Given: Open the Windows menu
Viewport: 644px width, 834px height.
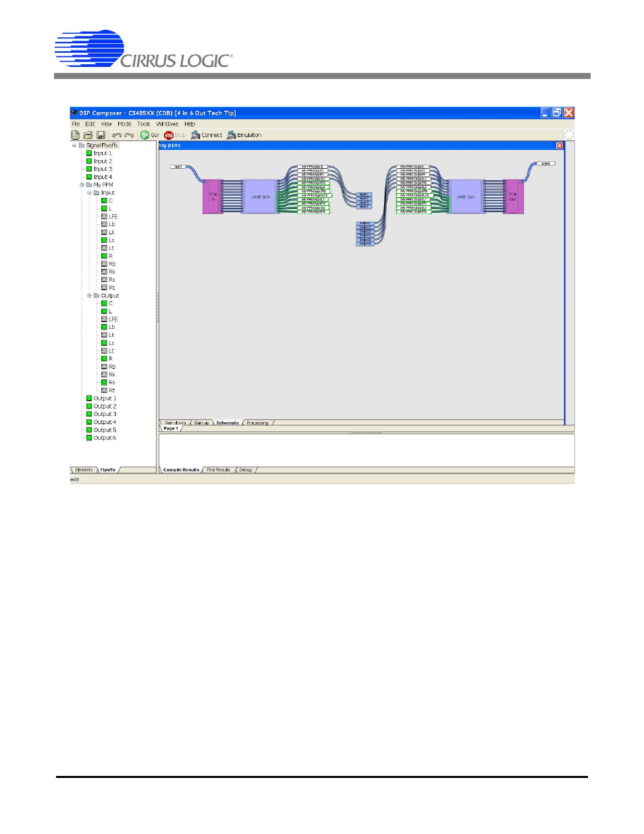Looking at the screenshot, I should point(167,124).
